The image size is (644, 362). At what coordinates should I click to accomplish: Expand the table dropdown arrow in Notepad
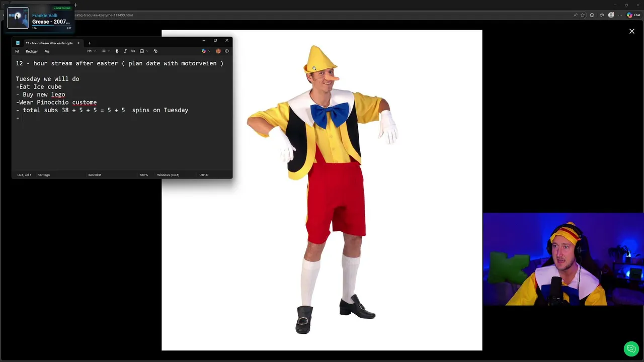point(147,51)
